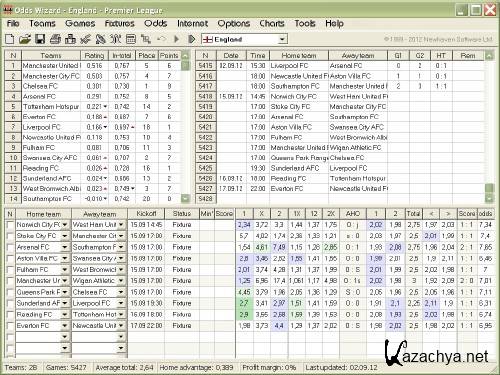This screenshot has height=375, width=500.
Task: Click the crop-like toolbar icon
Action: click(x=146, y=39)
